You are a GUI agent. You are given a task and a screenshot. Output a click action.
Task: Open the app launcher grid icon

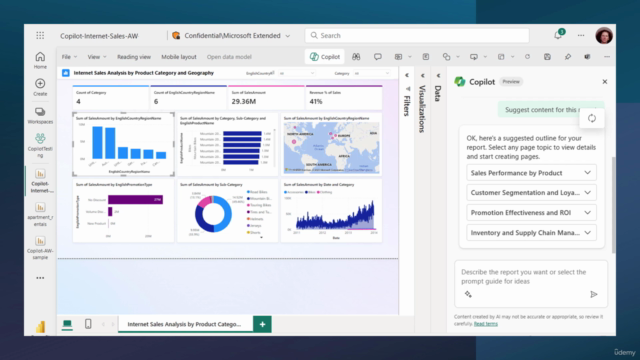40,36
